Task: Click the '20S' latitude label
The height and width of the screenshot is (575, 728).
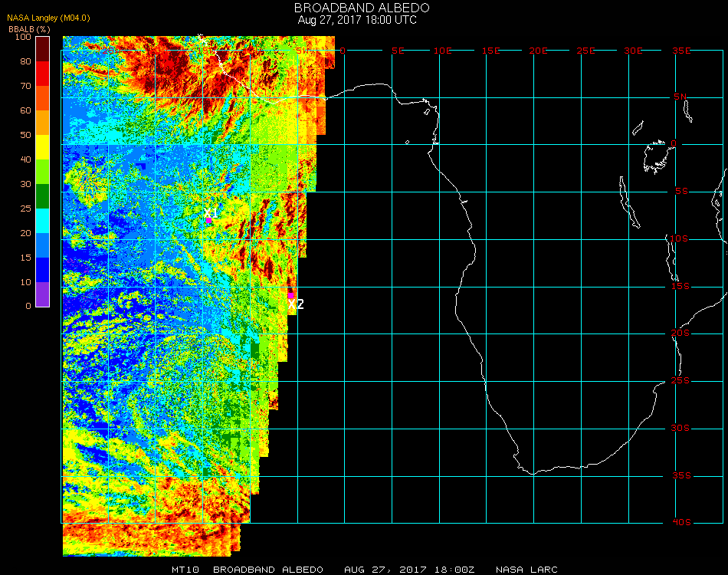Action: point(680,333)
